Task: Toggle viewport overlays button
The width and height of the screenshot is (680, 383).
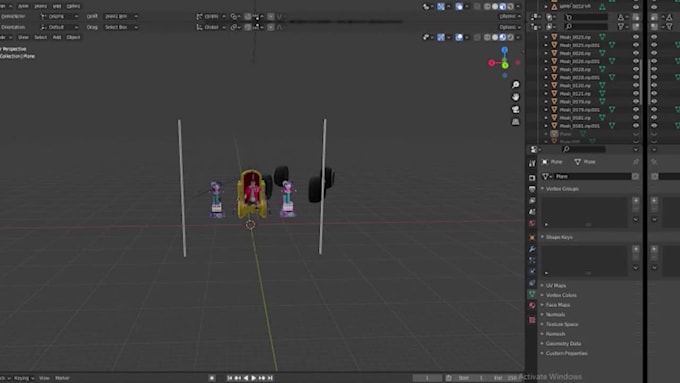Action: pos(459,37)
